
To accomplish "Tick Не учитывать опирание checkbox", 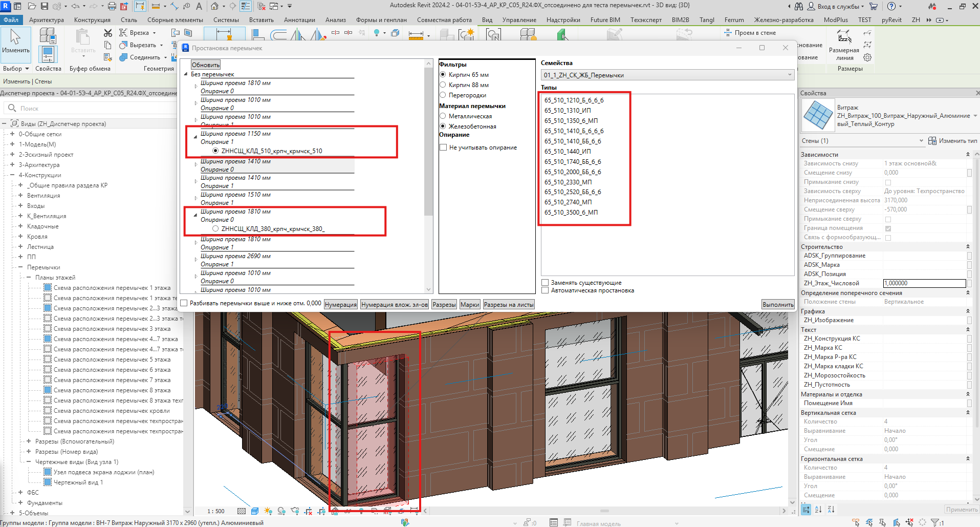I will coord(443,147).
